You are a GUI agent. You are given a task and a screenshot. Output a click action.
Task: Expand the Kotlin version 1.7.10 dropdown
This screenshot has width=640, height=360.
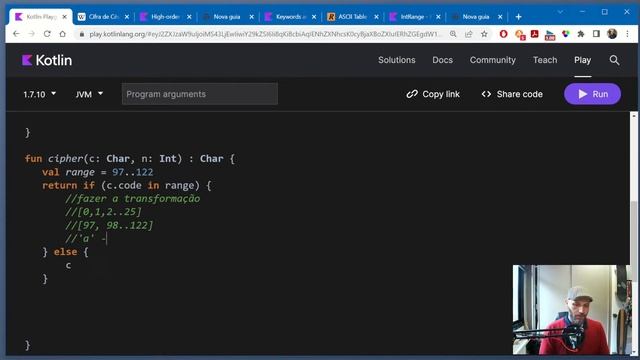tap(40, 94)
